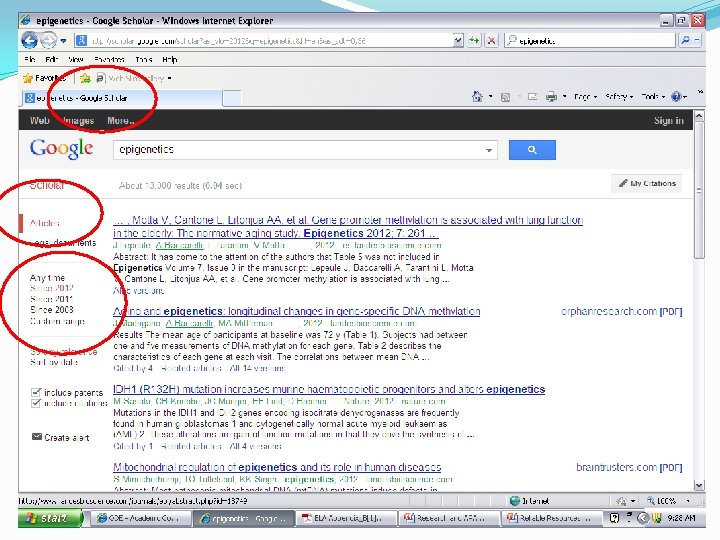Screen dimensions: 720x540
Task: Go back with the browser Back arrow
Action: [29, 40]
